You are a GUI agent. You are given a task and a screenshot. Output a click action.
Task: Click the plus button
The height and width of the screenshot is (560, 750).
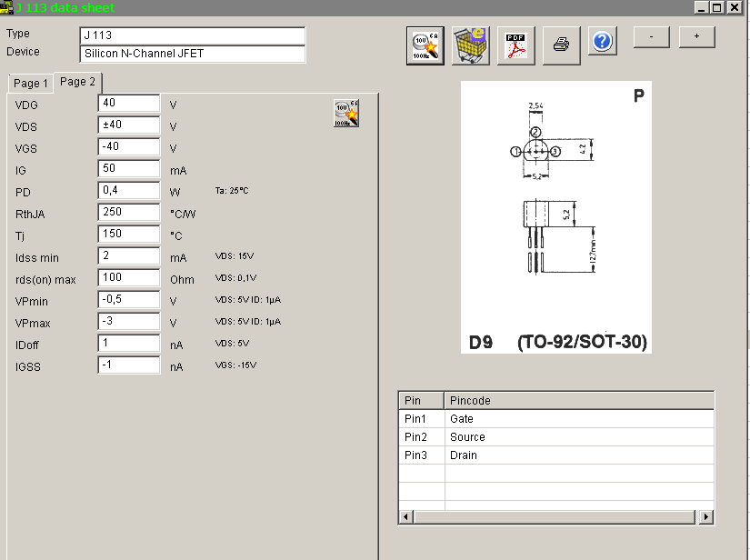(696, 37)
